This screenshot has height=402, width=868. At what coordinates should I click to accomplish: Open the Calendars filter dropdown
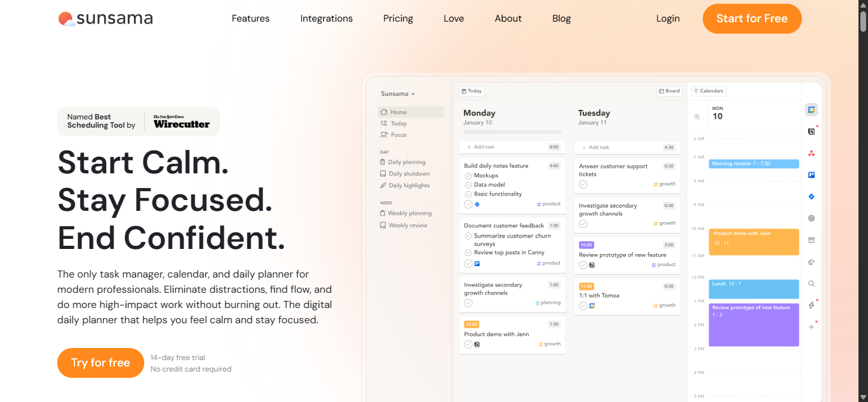[709, 91]
